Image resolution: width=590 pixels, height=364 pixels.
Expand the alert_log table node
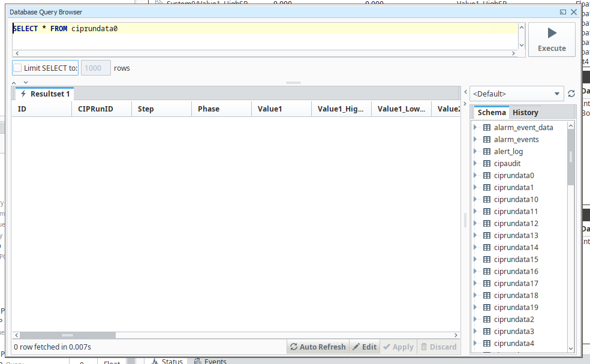point(475,151)
